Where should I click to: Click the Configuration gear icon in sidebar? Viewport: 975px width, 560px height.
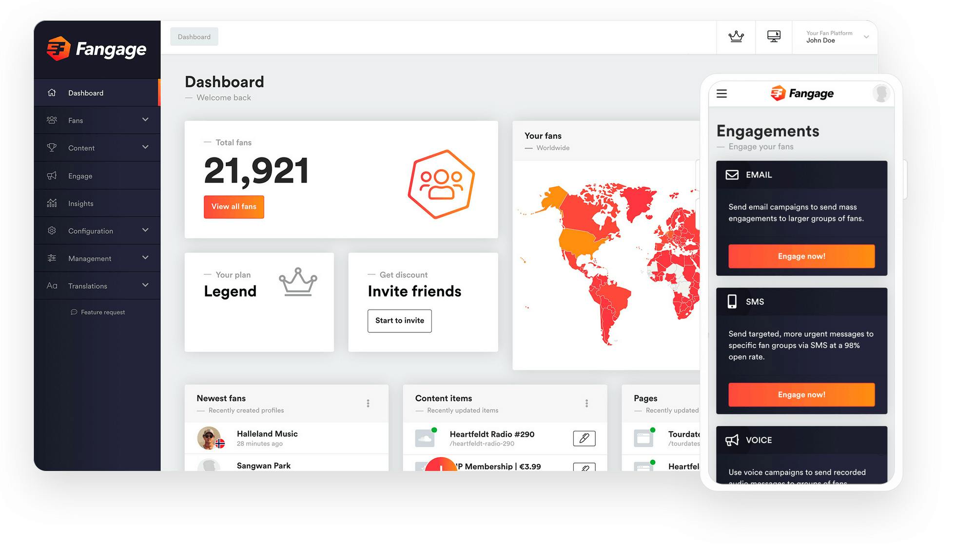[x=52, y=231]
